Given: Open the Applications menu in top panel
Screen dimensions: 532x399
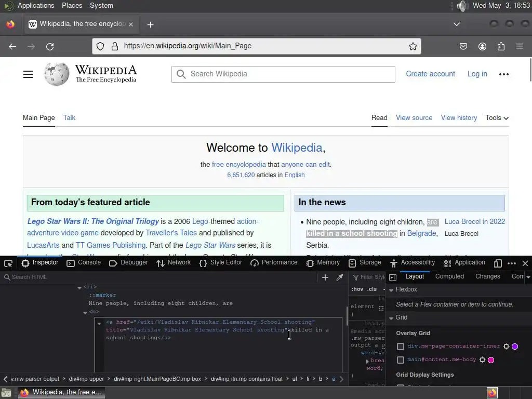Looking at the screenshot, I should 36,6.
